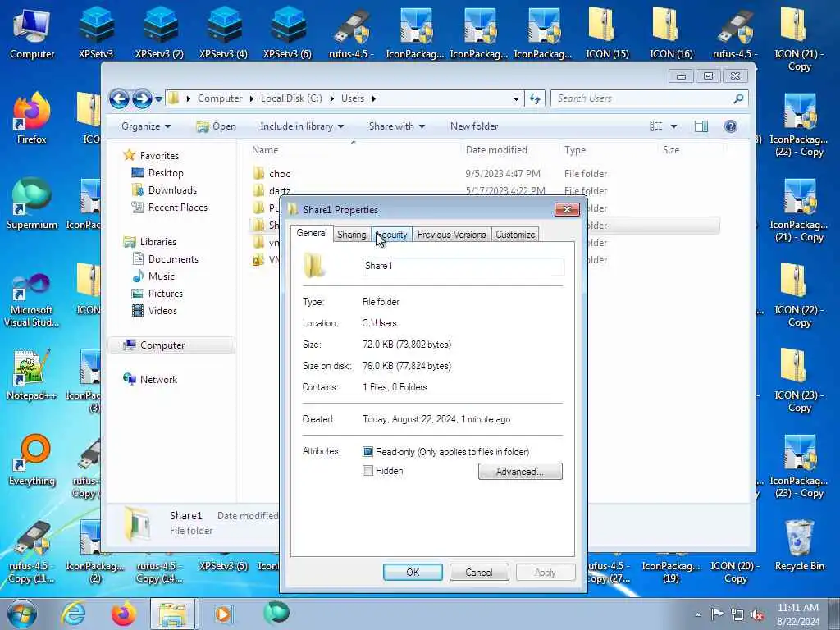Select Computer in navigation pane
Image resolution: width=840 pixels, height=630 pixels.
pyautogui.click(x=162, y=345)
